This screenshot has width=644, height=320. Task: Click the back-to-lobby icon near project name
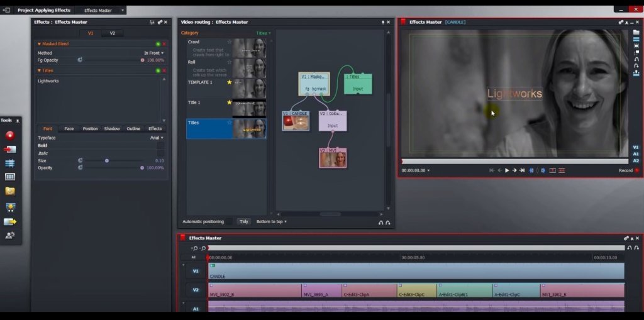pyautogui.click(x=6, y=10)
